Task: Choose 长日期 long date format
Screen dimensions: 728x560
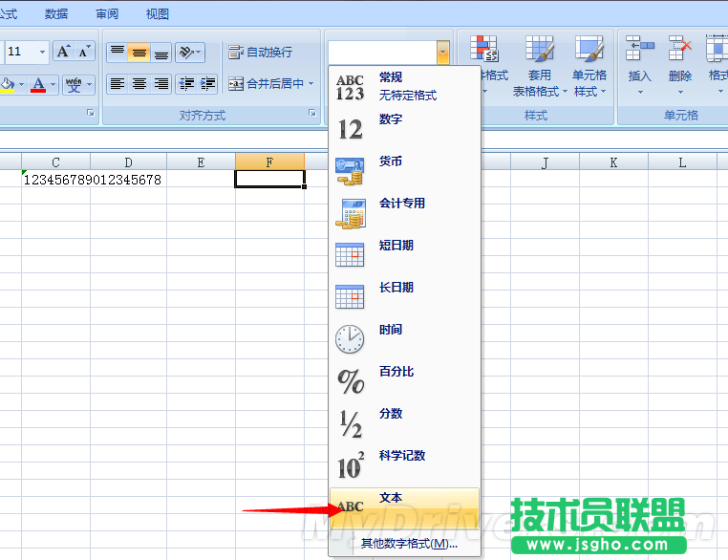Action: click(404, 296)
